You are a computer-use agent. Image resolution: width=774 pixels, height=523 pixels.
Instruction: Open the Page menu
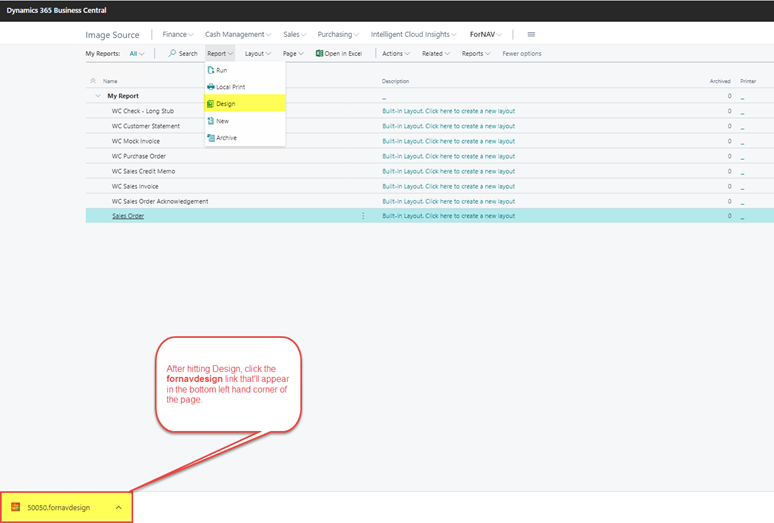293,53
